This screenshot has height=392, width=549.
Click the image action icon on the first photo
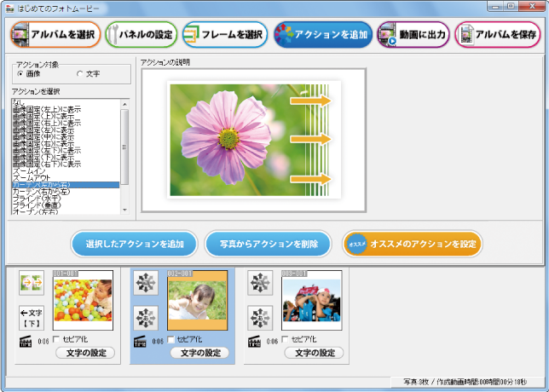(31, 284)
